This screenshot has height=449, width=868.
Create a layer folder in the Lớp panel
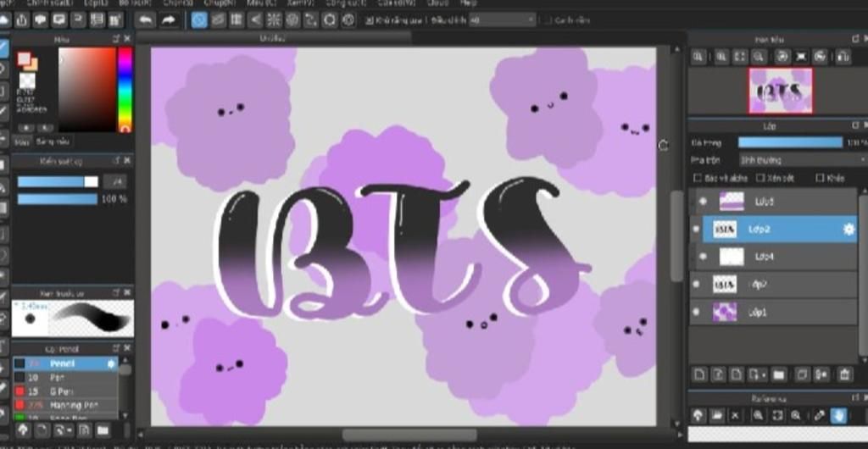pyautogui.click(x=779, y=375)
